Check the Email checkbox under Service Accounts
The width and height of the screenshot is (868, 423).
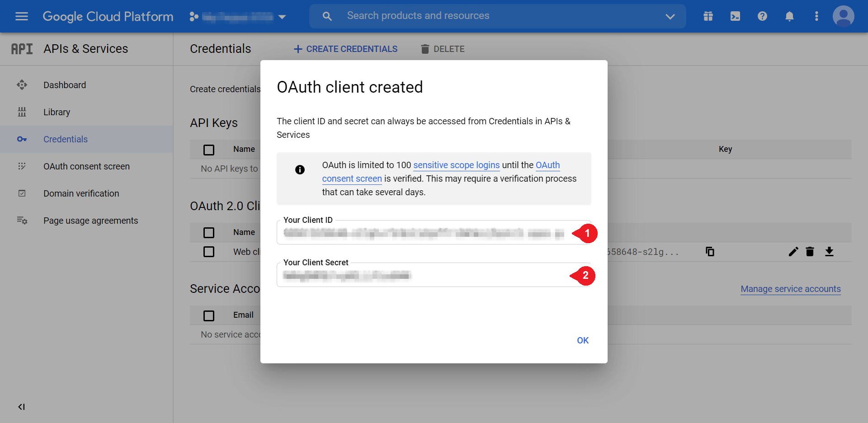[x=209, y=315]
